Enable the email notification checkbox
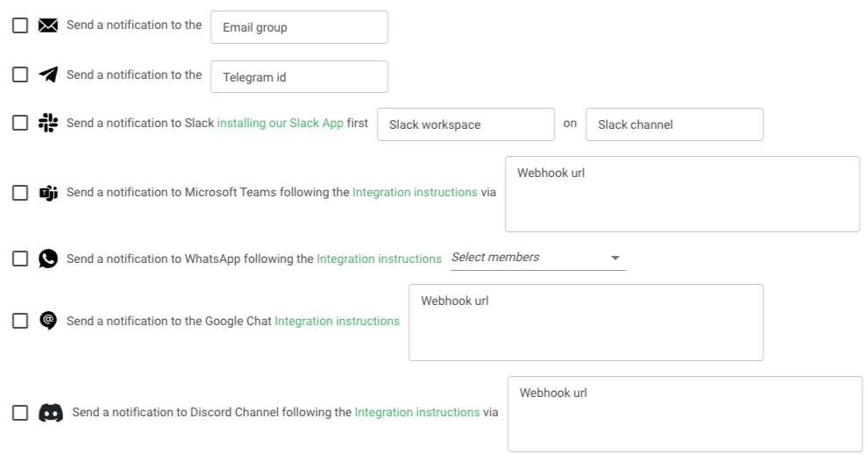This screenshot has height=461, width=868. 20,25
